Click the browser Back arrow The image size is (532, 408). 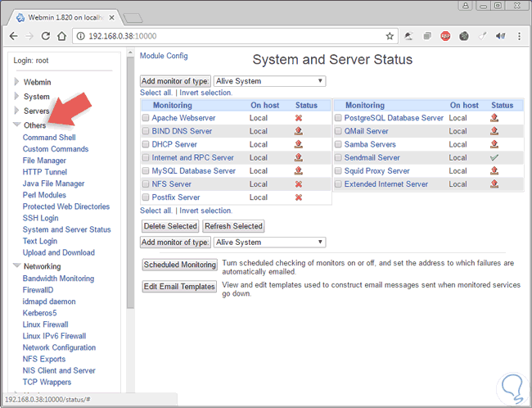point(14,36)
